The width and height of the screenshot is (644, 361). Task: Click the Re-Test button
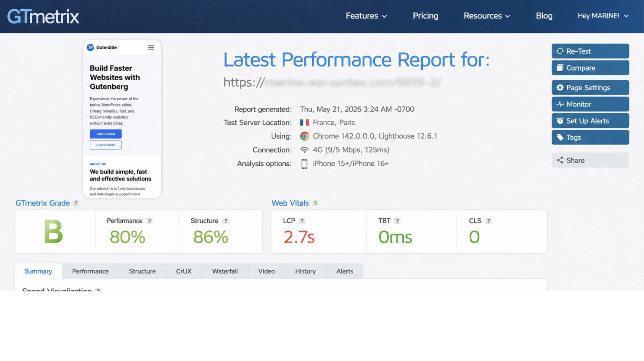[590, 51]
